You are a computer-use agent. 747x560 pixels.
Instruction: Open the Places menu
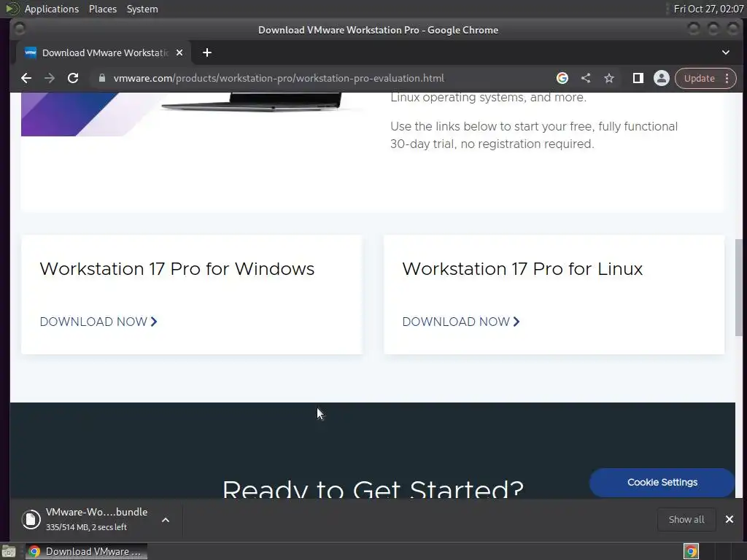[102, 9]
